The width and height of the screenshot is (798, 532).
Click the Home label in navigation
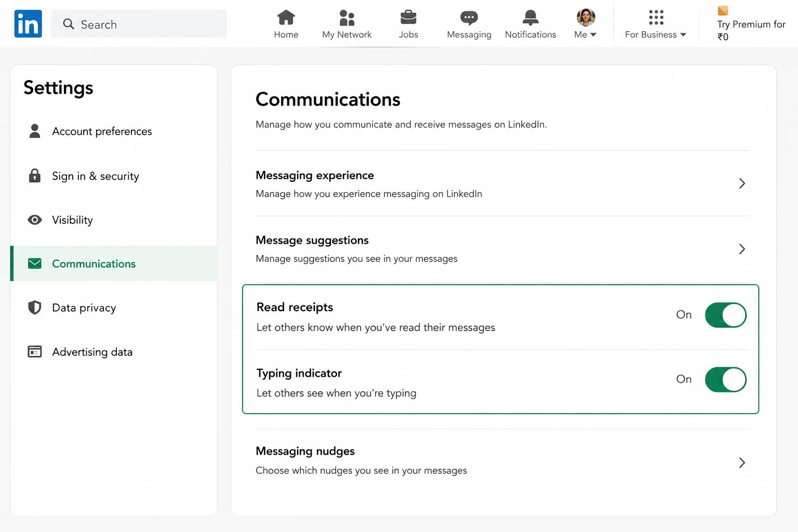click(286, 35)
